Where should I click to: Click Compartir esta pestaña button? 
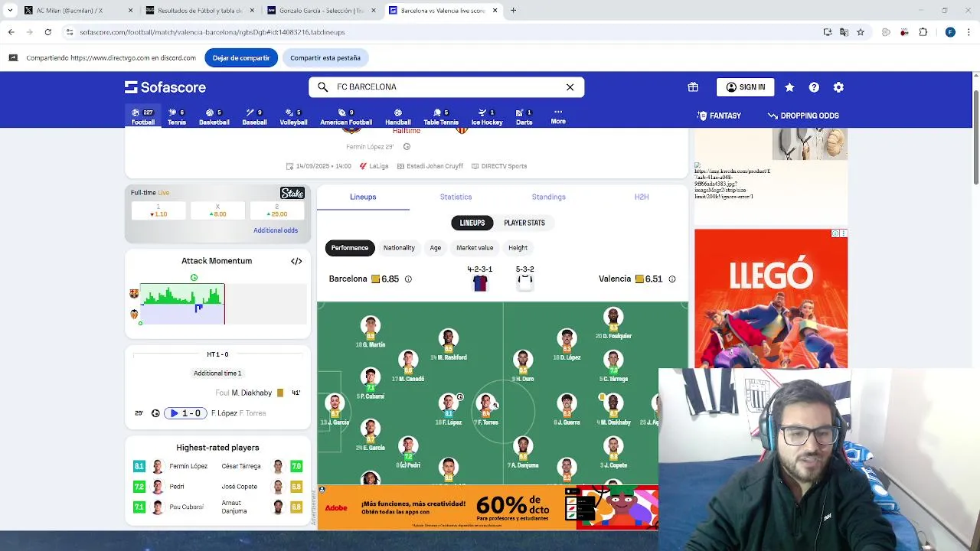point(325,58)
